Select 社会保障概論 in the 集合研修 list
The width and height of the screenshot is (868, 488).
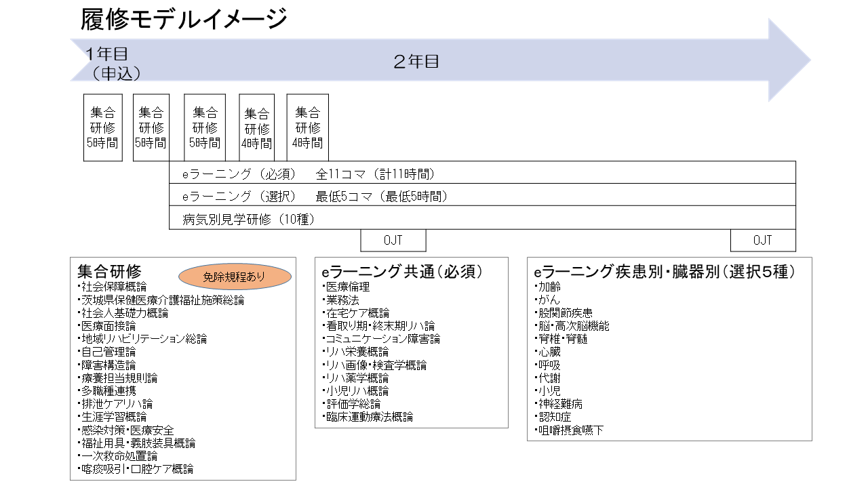114,287
